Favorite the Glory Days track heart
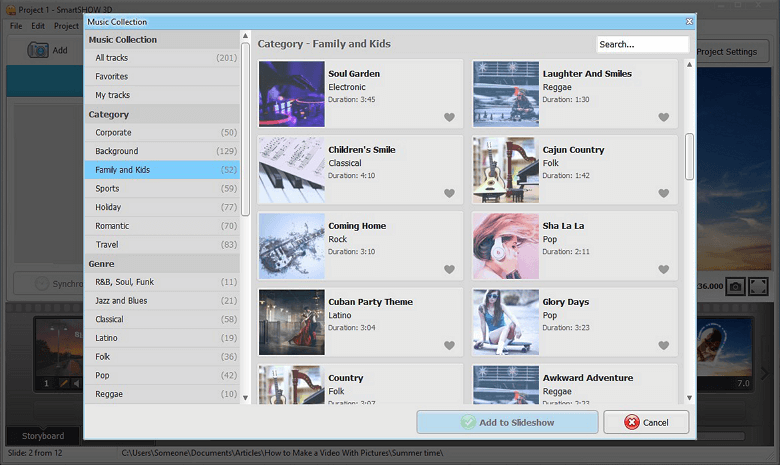The height and width of the screenshot is (465, 780). [664, 346]
